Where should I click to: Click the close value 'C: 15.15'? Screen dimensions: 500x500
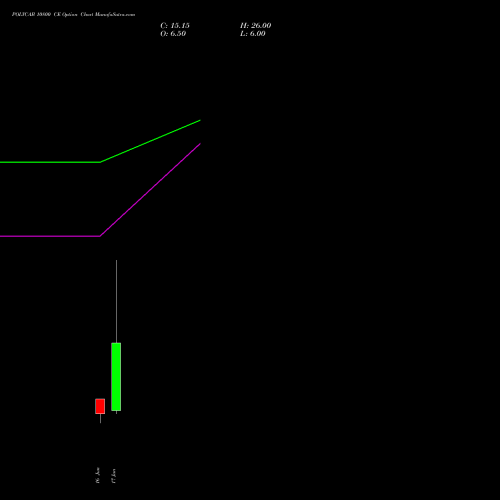[x=175, y=26]
